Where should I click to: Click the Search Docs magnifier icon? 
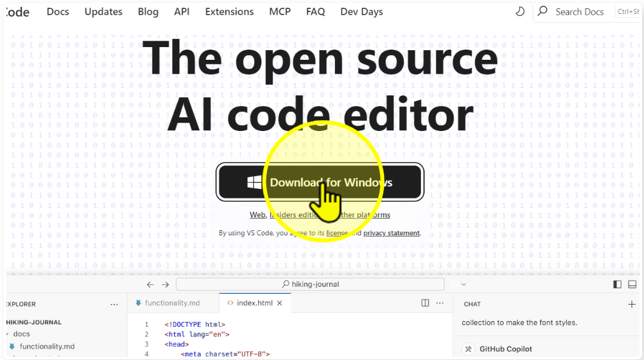tap(542, 11)
